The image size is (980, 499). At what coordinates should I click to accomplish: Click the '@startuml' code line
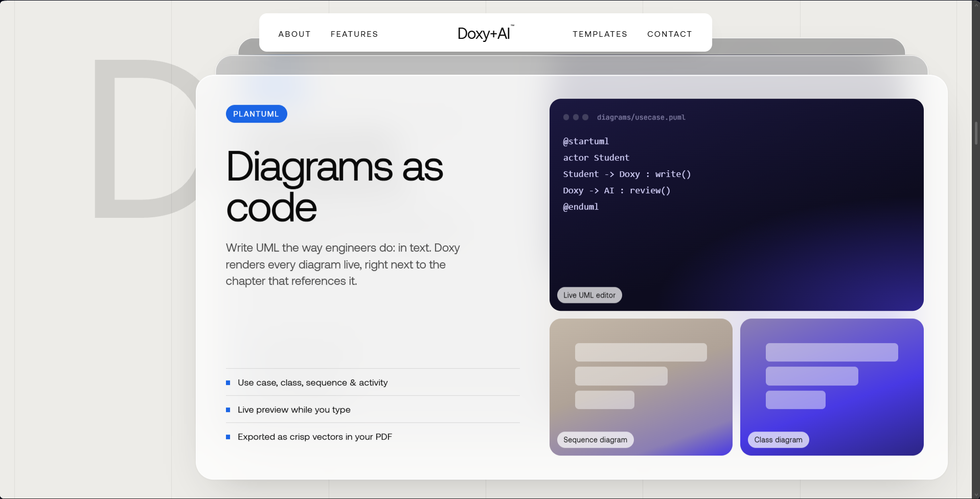point(586,141)
